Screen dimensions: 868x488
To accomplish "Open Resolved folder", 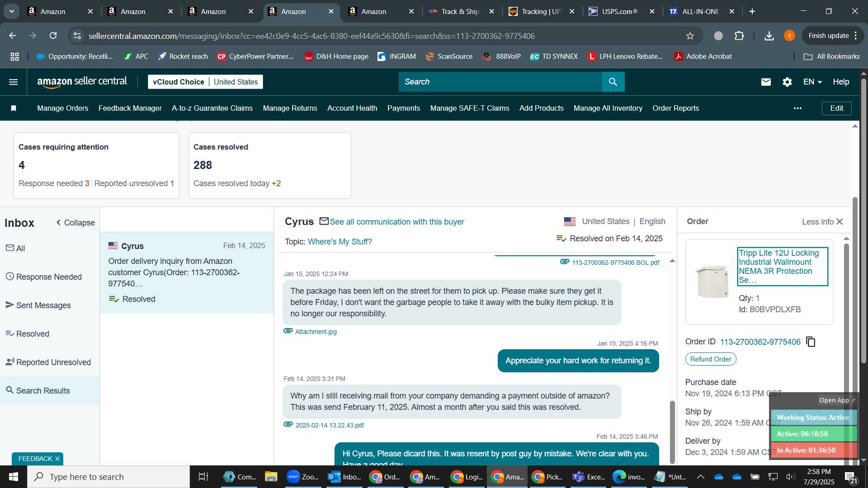I will (50, 333).
